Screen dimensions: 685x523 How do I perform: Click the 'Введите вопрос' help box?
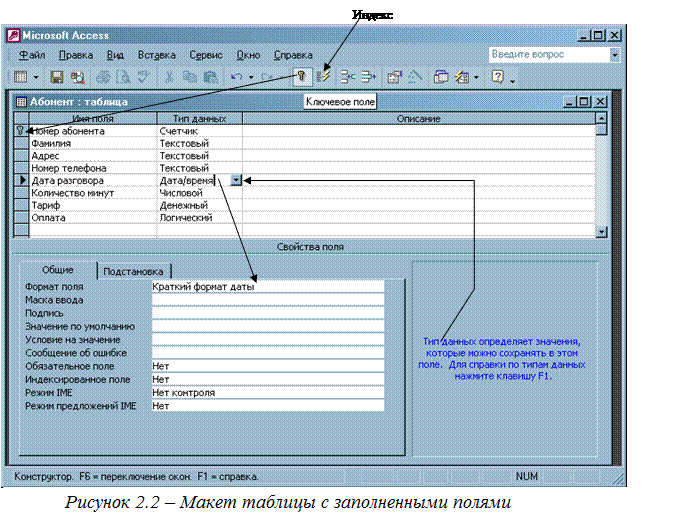(549, 55)
